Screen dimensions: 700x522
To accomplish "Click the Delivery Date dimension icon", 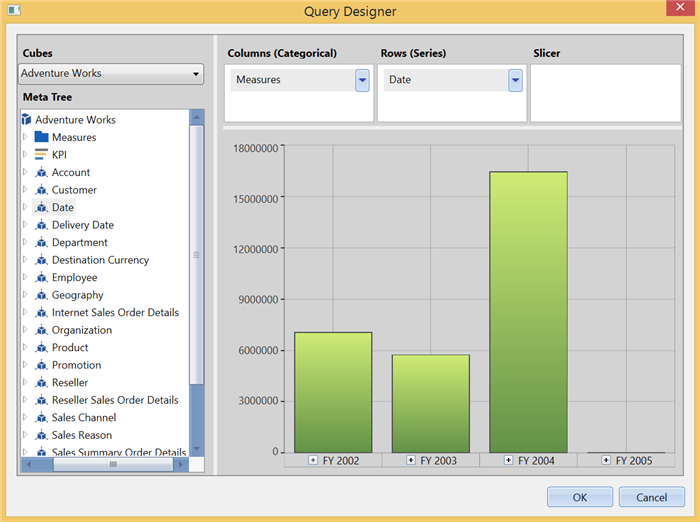I will [x=42, y=225].
